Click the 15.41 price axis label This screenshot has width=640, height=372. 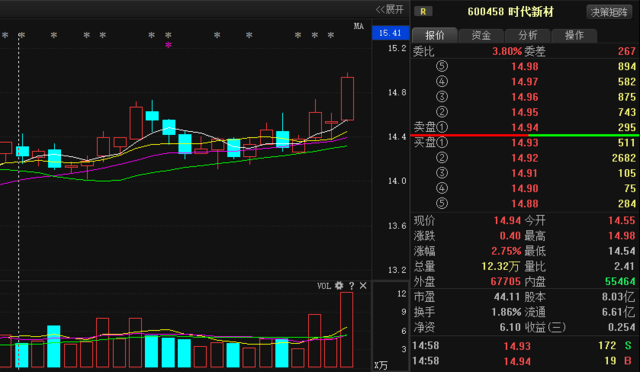tap(390, 33)
